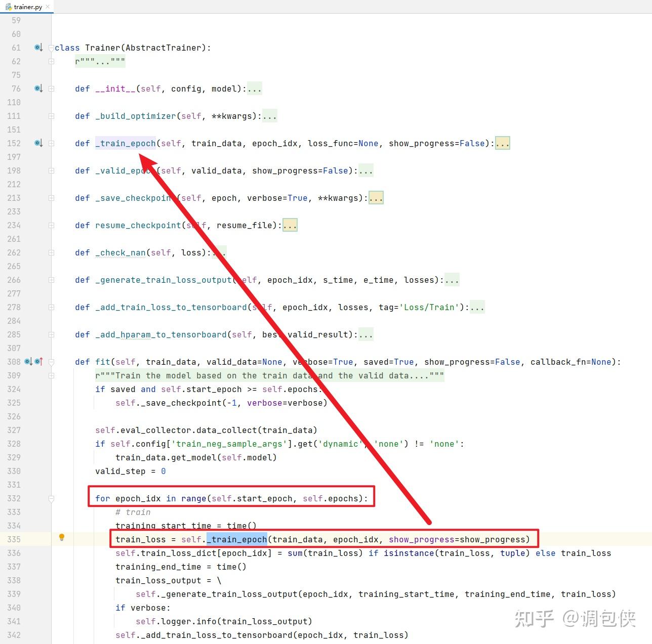Viewport: 652px width, 644px height.
Task: Click the selected _train_epoch call on line 335
Action: coord(237,539)
